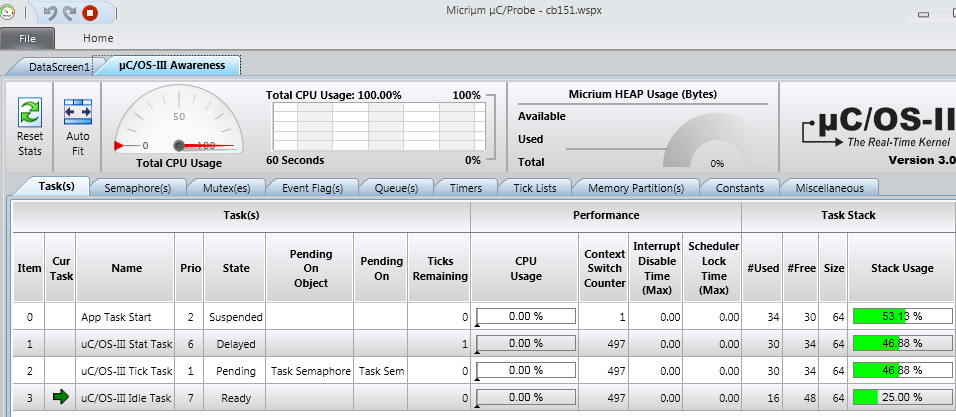Click the Total CPU Usage semicircle gauge
The width and height of the screenshot is (956, 417).
click(179, 120)
